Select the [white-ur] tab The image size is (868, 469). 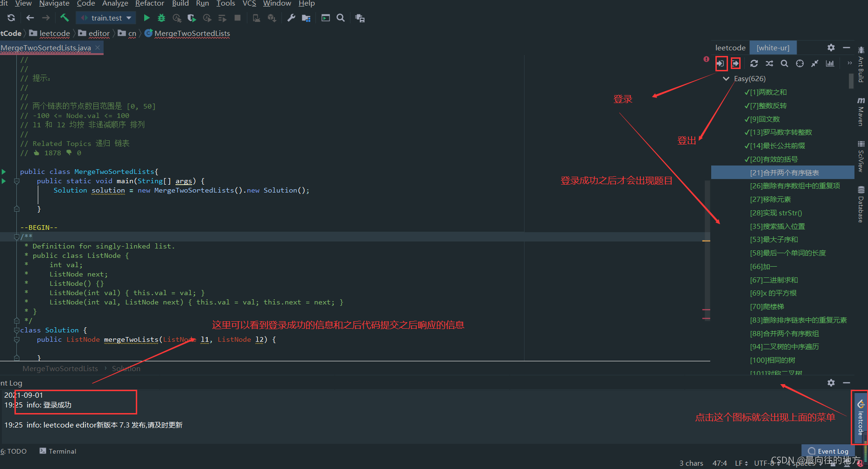pos(773,48)
